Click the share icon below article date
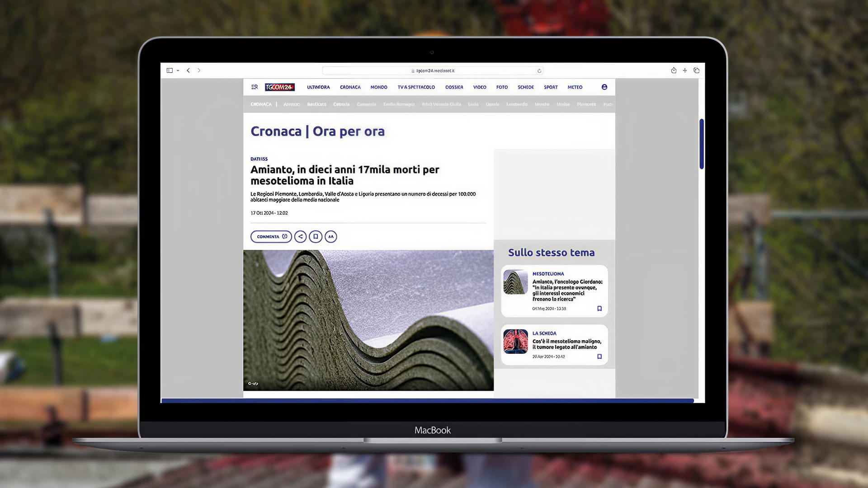The height and width of the screenshot is (488, 868). click(301, 236)
